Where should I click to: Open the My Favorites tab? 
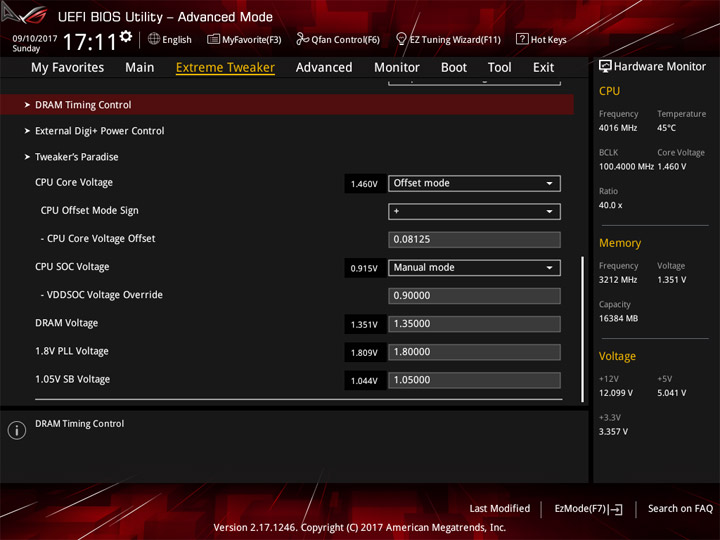pos(68,68)
